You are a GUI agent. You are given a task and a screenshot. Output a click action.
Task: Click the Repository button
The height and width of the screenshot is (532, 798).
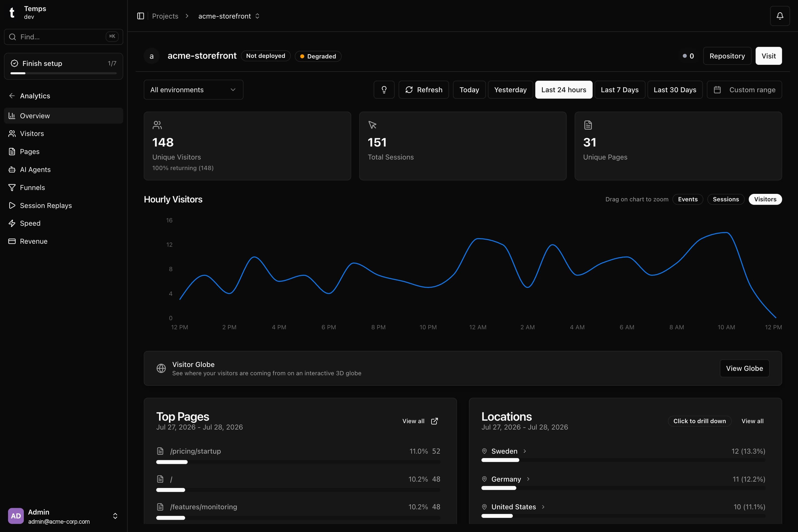pyautogui.click(x=727, y=56)
